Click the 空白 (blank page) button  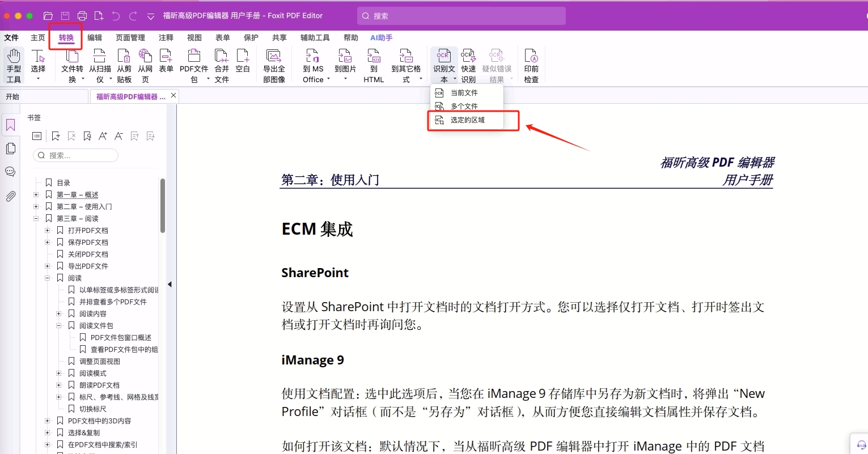[243, 61]
